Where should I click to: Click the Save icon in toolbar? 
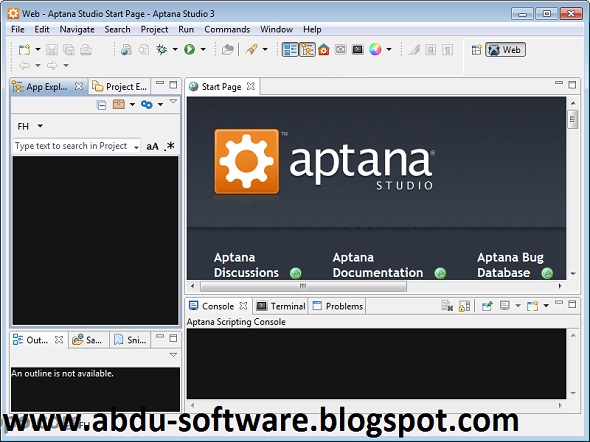[x=52, y=50]
